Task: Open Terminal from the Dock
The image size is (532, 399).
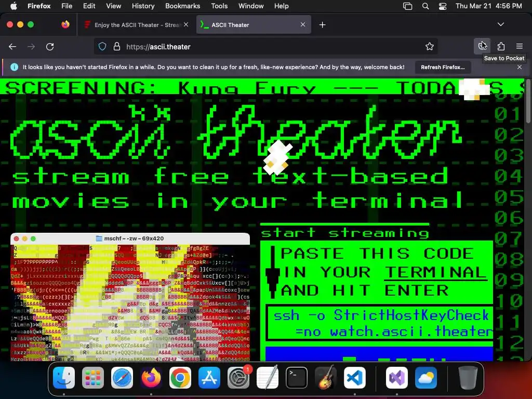Action: 297,378
